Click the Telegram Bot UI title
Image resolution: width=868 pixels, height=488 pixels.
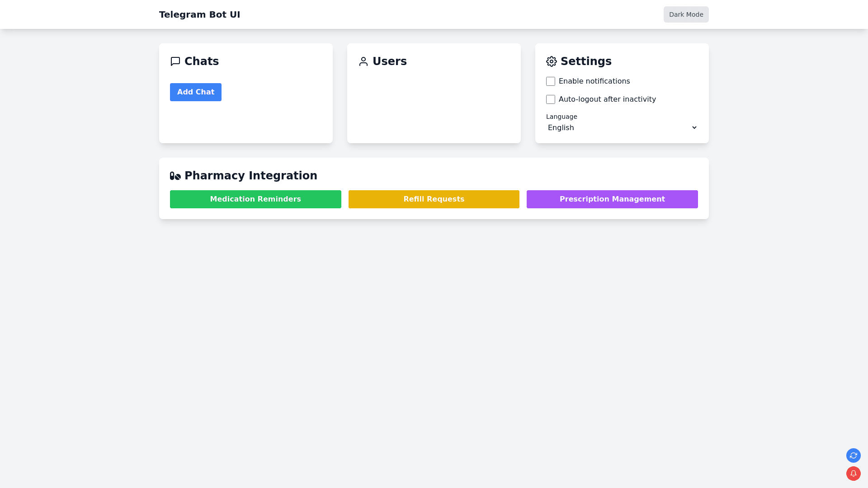click(199, 14)
